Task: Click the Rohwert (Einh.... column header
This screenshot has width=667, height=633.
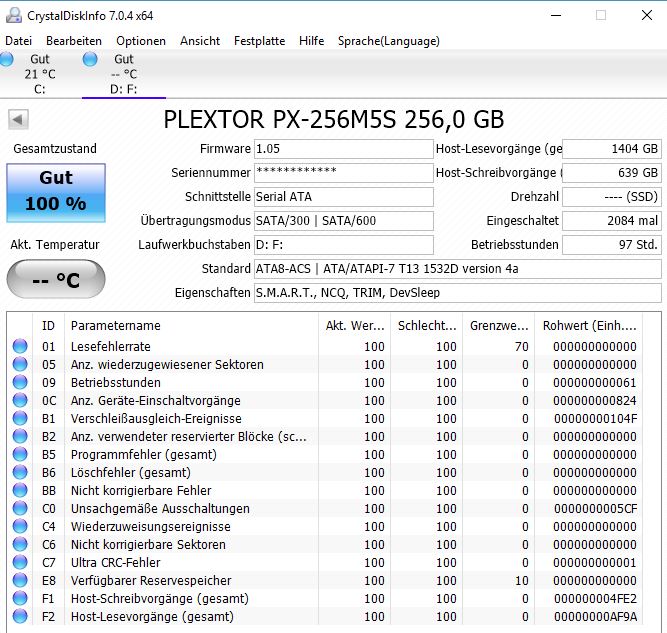Action: (589, 326)
